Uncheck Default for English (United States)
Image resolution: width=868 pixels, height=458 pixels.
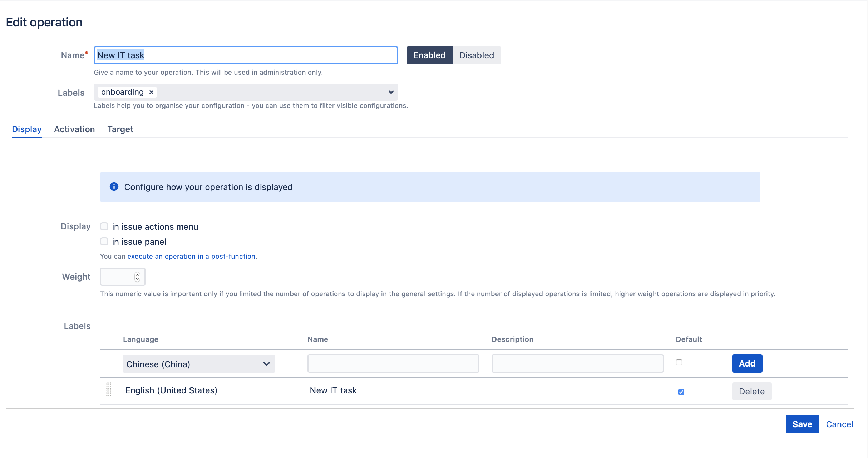(681, 392)
